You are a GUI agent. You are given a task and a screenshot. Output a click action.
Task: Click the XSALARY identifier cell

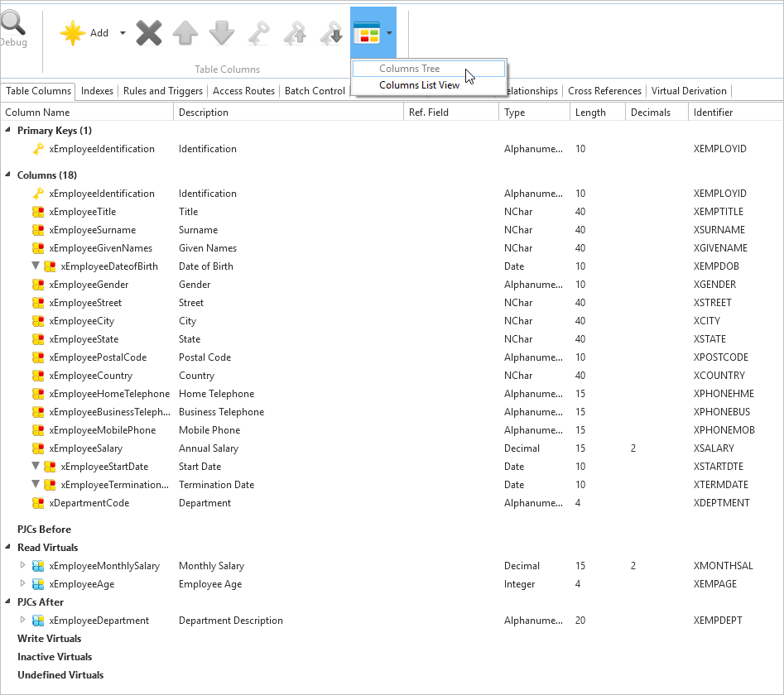(x=714, y=448)
